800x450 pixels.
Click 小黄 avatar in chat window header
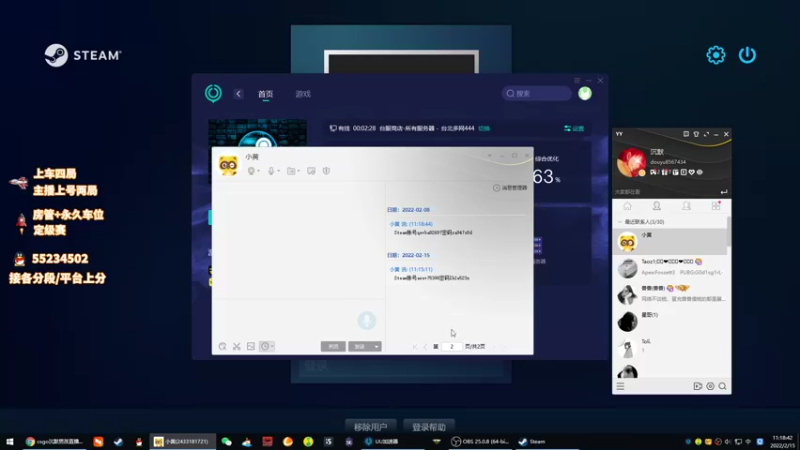tap(228, 165)
